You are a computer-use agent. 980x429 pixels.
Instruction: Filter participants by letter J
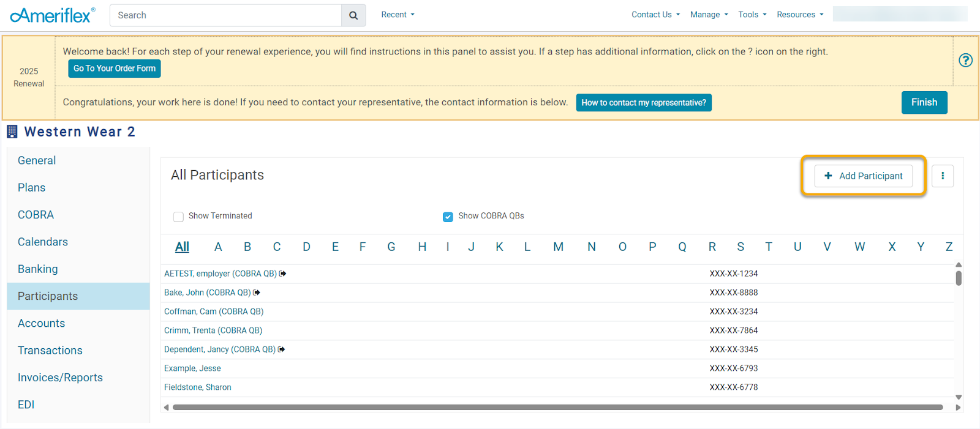coord(471,247)
